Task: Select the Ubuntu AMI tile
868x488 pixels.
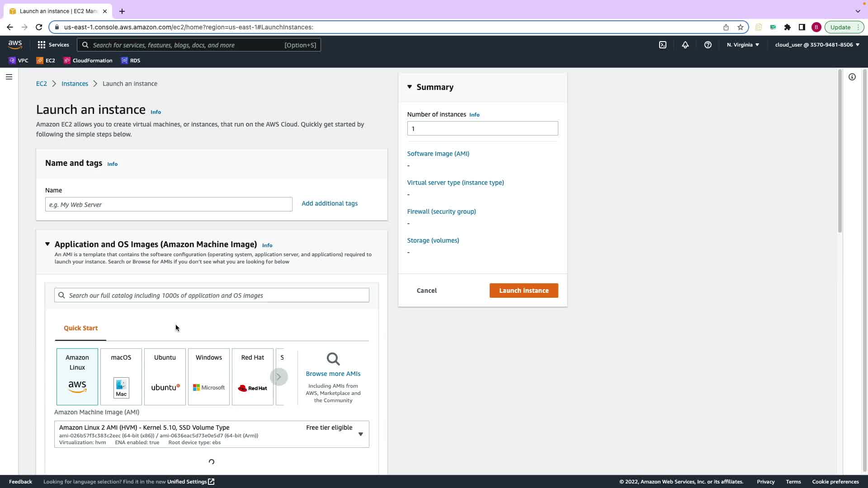Action: click(x=165, y=376)
